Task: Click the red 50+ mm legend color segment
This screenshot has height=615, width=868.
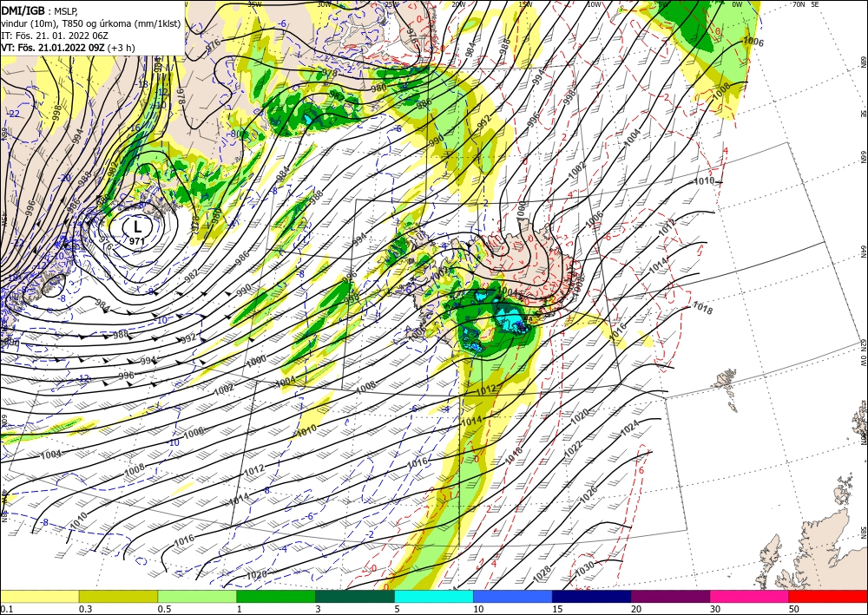Action: [828, 596]
